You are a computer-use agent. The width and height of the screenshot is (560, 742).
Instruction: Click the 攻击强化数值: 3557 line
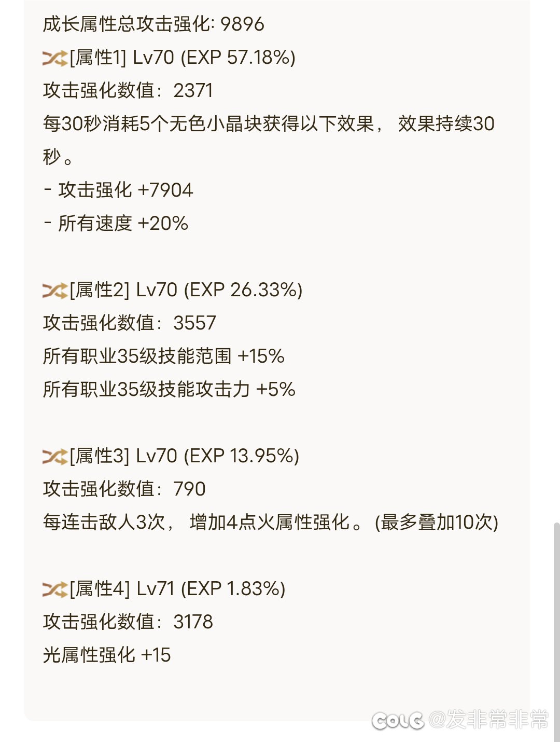[x=130, y=323]
